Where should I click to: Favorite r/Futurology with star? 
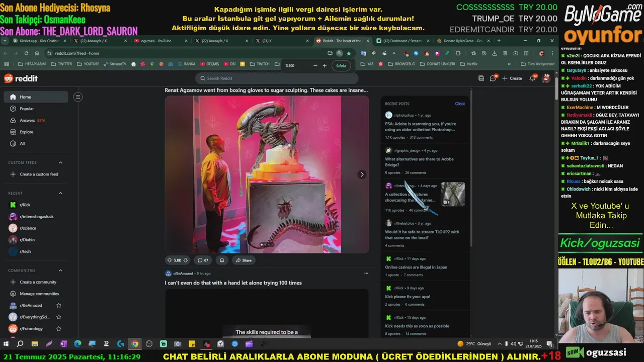click(x=59, y=328)
